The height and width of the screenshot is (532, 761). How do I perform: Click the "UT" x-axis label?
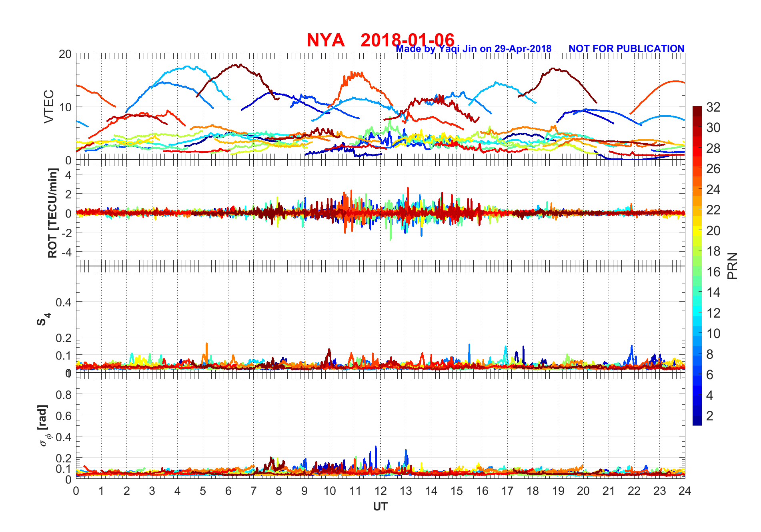pyautogui.click(x=380, y=507)
